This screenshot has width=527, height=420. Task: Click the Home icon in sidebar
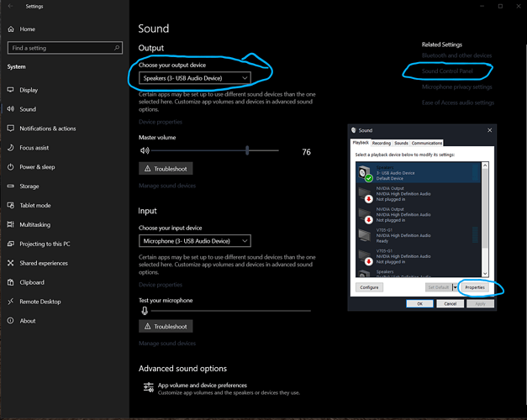(11, 29)
